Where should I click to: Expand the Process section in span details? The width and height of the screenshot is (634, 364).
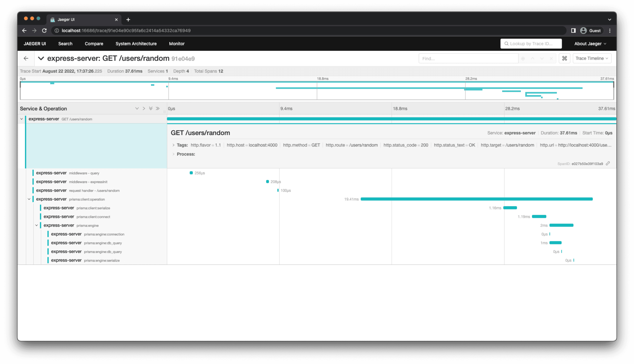174,154
